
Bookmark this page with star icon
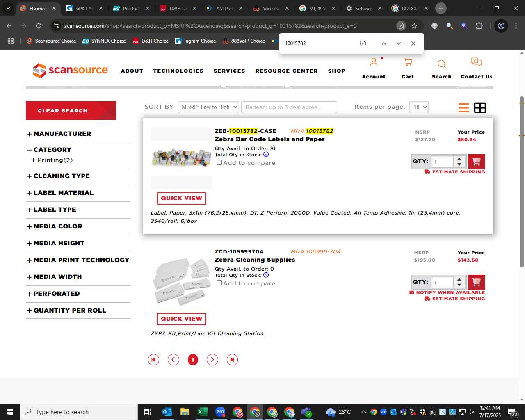click(x=414, y=26)
